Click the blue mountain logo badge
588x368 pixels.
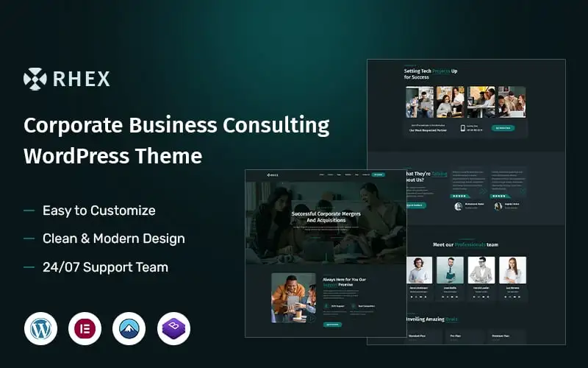click(129, 328)
